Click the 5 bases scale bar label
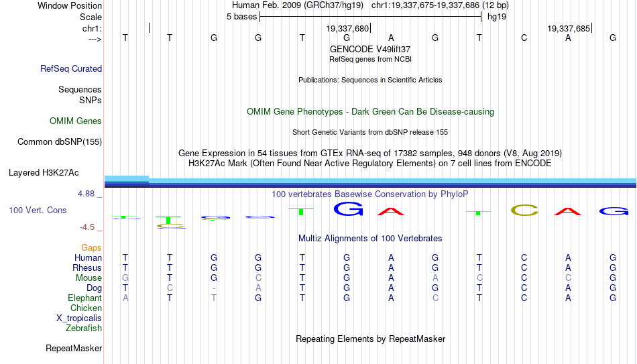The width and height of the screenshot is (637, 364). [x=241, y=17]
